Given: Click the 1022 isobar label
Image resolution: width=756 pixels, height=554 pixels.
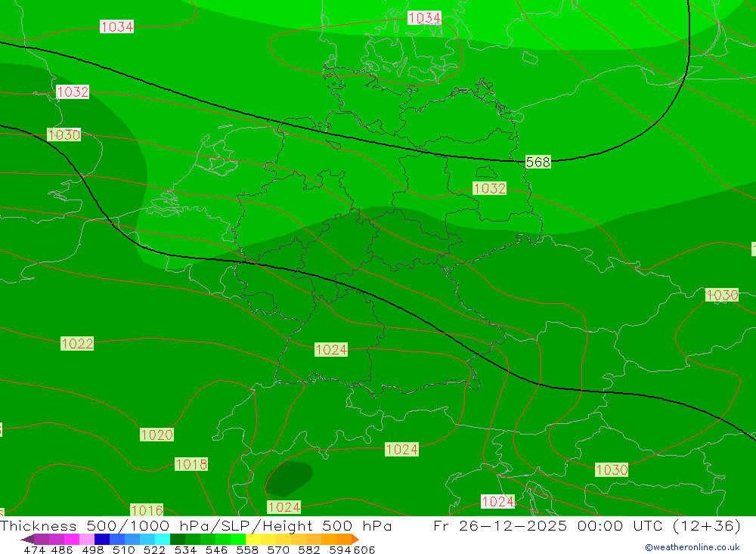Looking at the screenshot, I should pos(77,344).
